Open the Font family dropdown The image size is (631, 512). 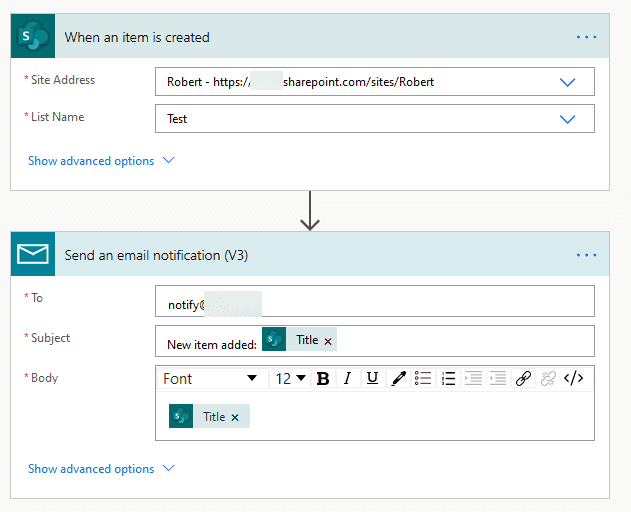212,378
